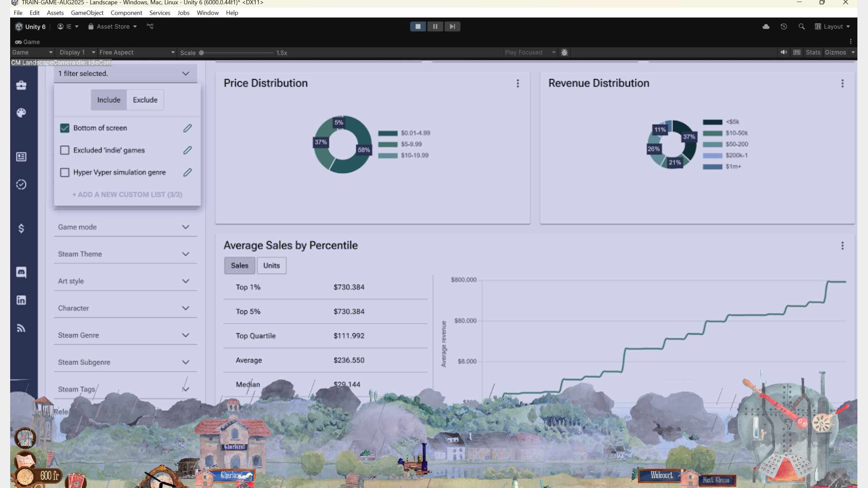Click the briefcase icon in the sidebar
868x488 pixels.
click(x=21, y=85)
